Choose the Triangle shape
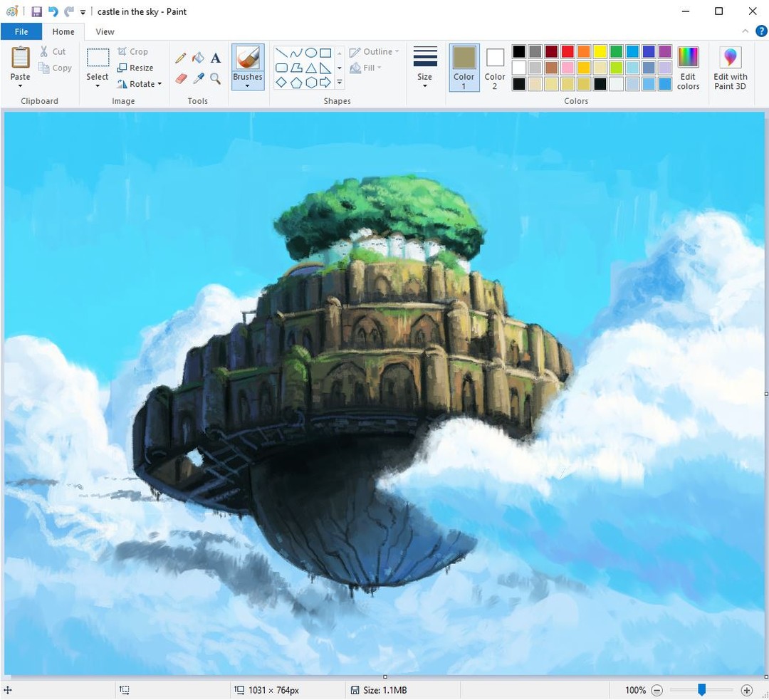769x700 pixels. (311, 68)
